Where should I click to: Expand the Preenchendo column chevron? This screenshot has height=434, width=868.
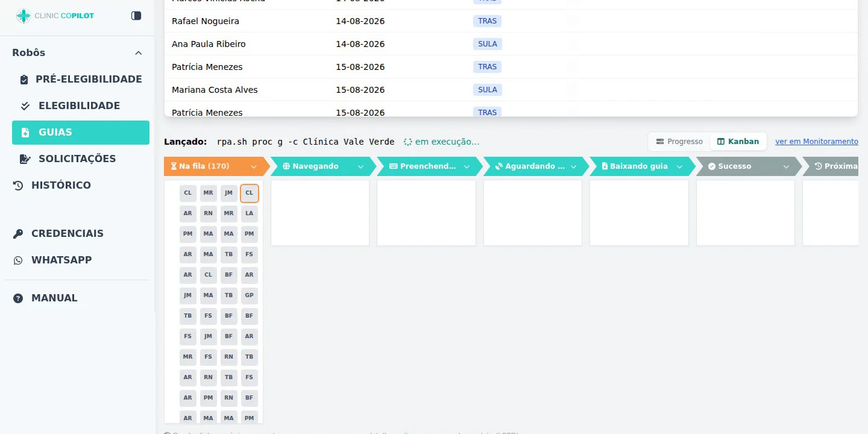tap(467, 167)
